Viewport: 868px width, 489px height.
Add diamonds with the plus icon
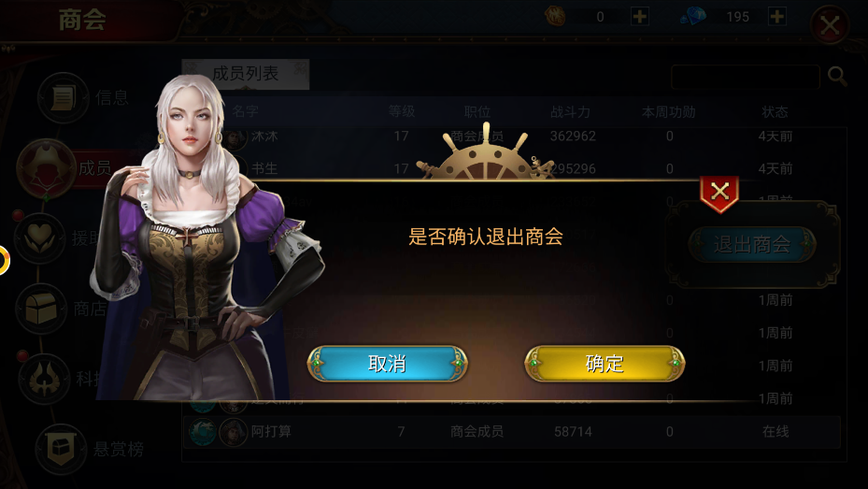(777, 17)
